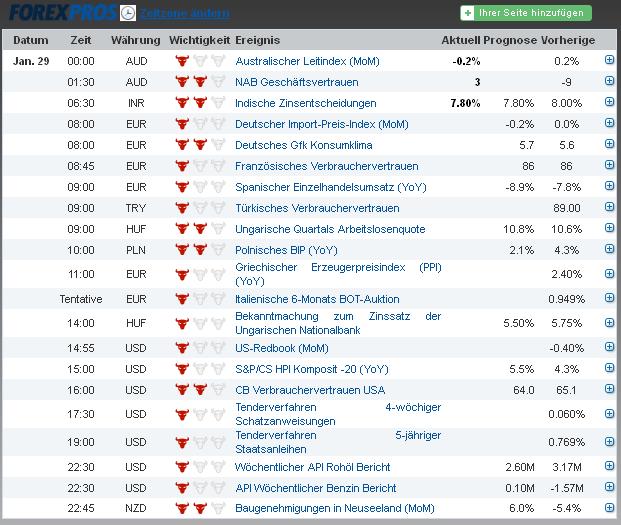Click the Wichtigkeit column header
621x525 pixels.
tap(199, 40)
